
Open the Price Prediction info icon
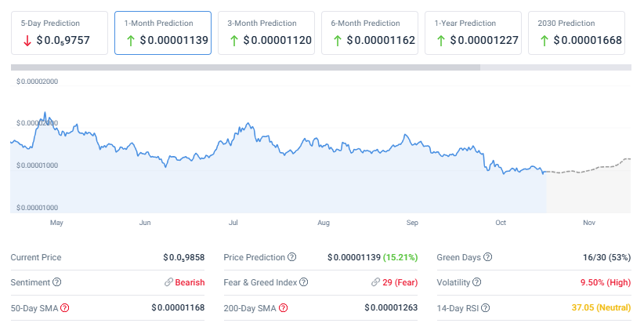[292, 257]
